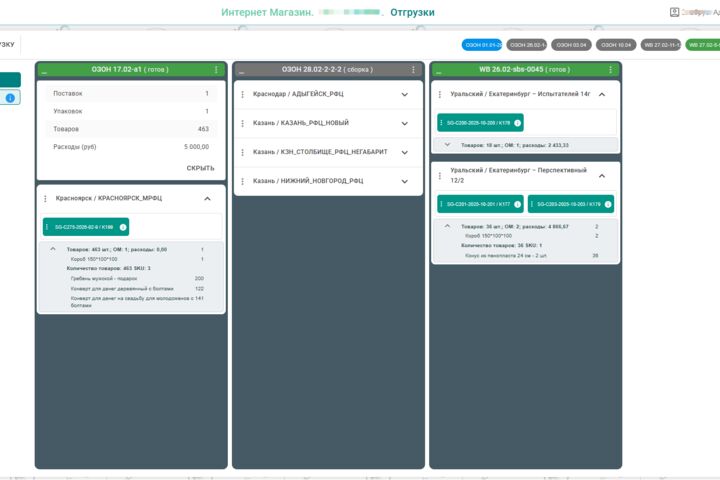Show info for supply chip K179
The height and width of the screenshot is (480, 720).
click(x=608, y=204)
